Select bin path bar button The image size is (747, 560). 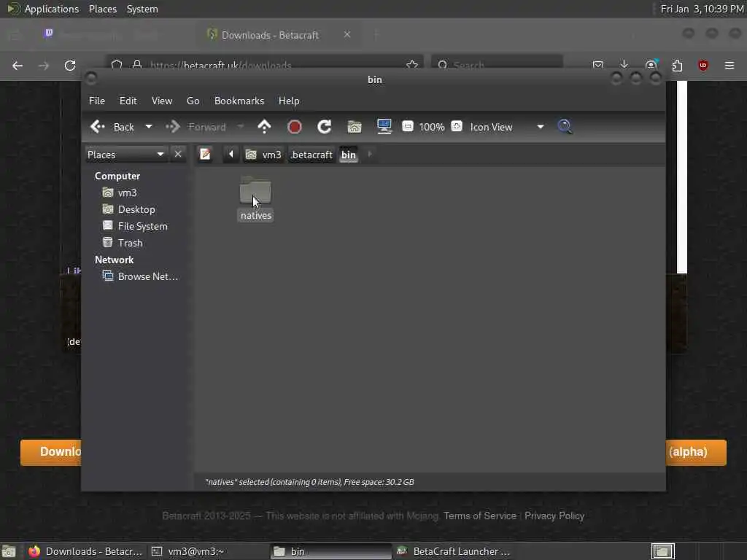click(349, 155)
